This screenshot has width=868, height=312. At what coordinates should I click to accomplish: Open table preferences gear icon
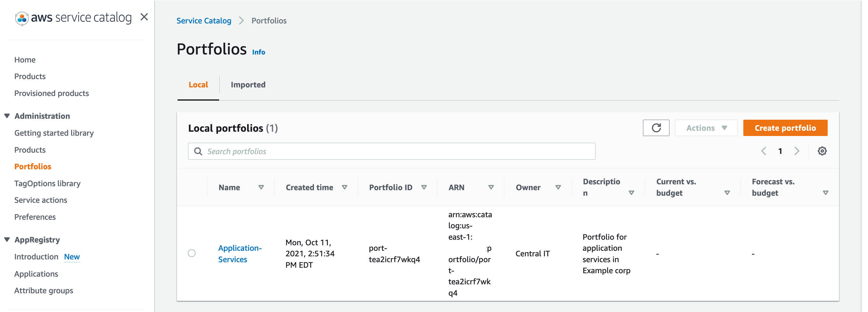tap(822, 151)
